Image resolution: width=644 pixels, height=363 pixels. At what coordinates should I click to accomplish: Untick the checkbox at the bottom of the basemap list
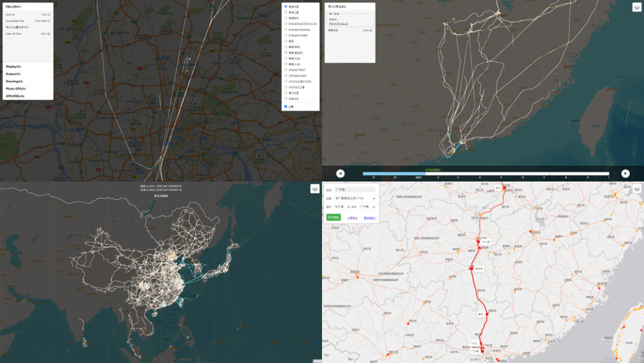click(286, 106)
